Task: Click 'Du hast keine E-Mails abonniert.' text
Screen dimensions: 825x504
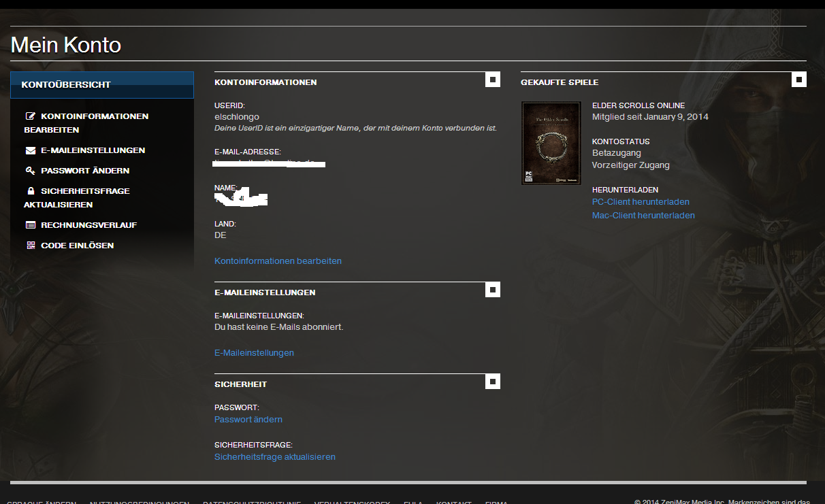Action: coord(279,327)
